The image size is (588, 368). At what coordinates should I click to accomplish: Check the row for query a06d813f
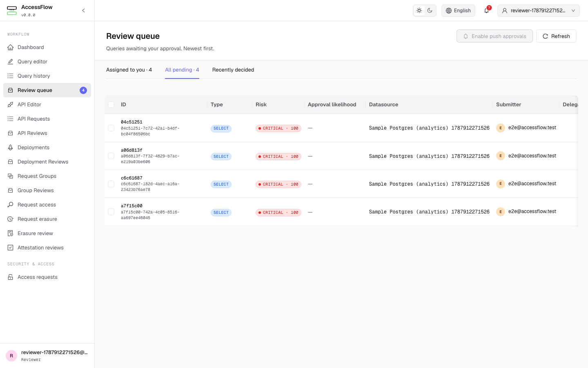111,156
